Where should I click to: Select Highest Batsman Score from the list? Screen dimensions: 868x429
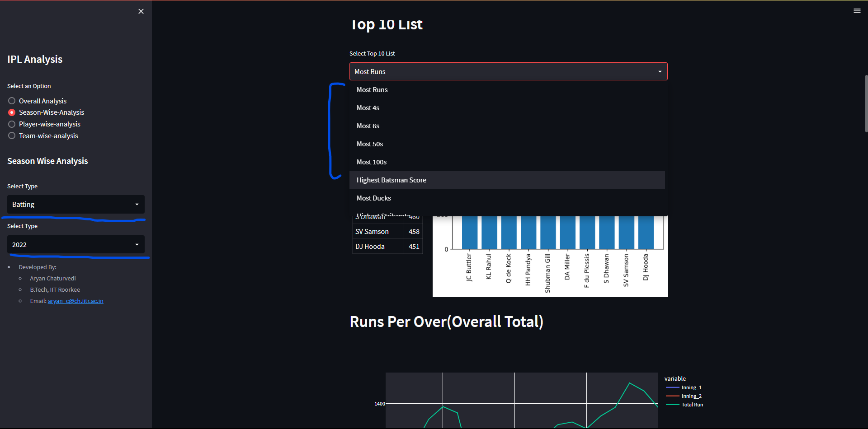click(x=392, y=180)
